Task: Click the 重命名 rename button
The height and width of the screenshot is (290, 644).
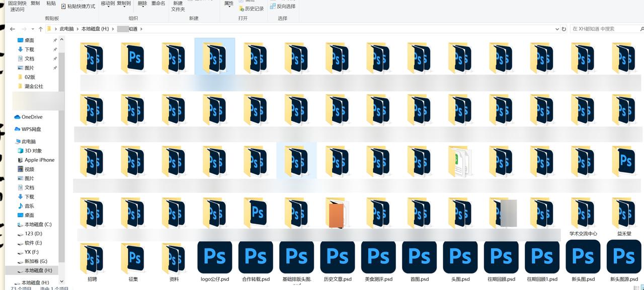Action: pos(158,4)
